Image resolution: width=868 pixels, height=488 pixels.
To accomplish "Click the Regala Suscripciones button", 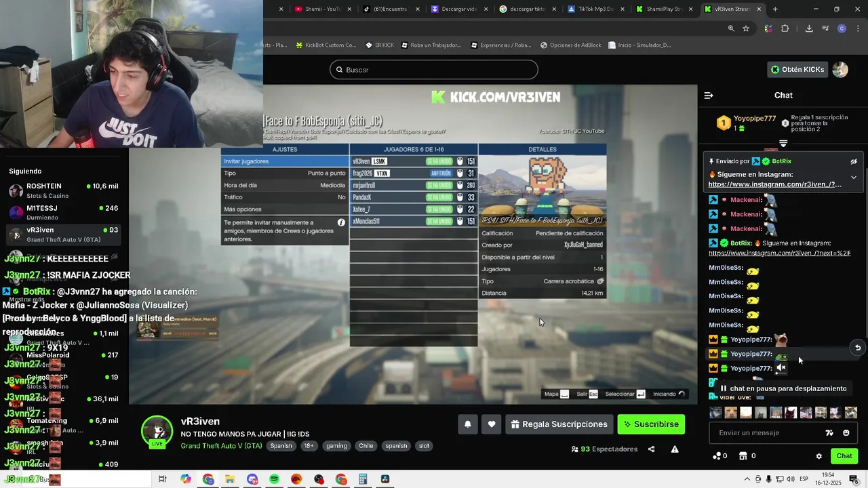I will click(x=559, y=424).
